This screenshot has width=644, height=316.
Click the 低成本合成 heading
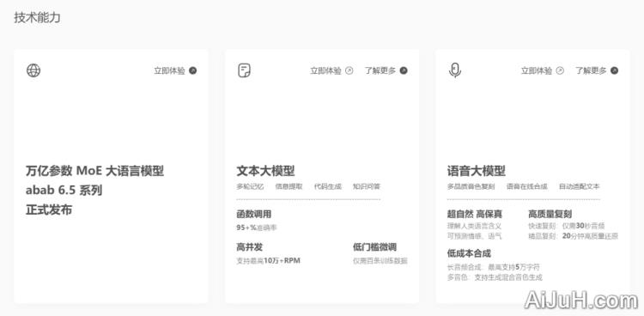coord(469,253)
